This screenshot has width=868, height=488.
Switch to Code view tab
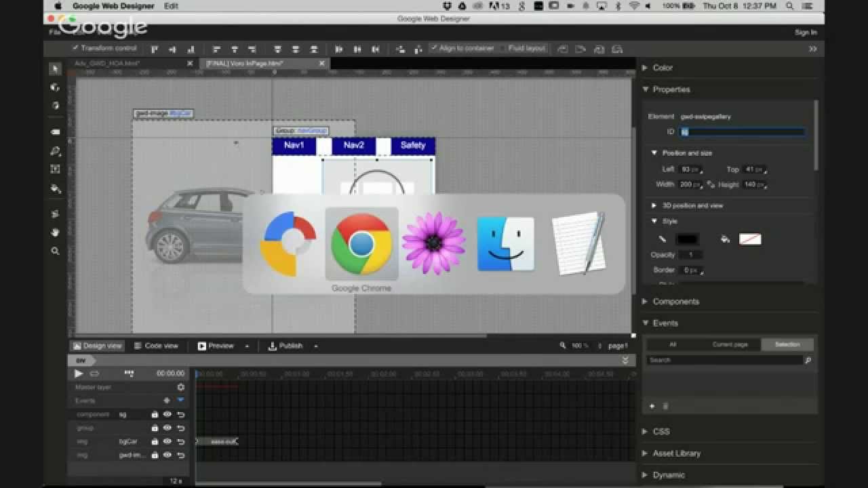(x=156, y=346)
